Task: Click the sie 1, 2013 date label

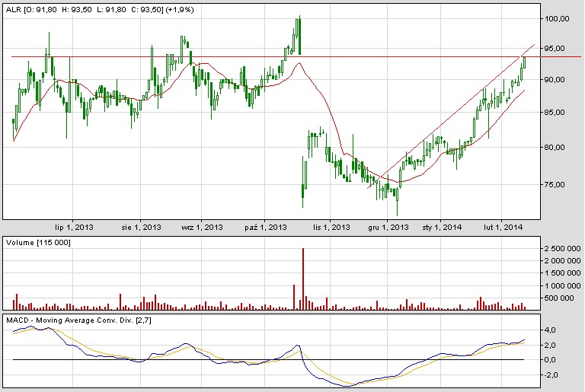Action: 141,227
